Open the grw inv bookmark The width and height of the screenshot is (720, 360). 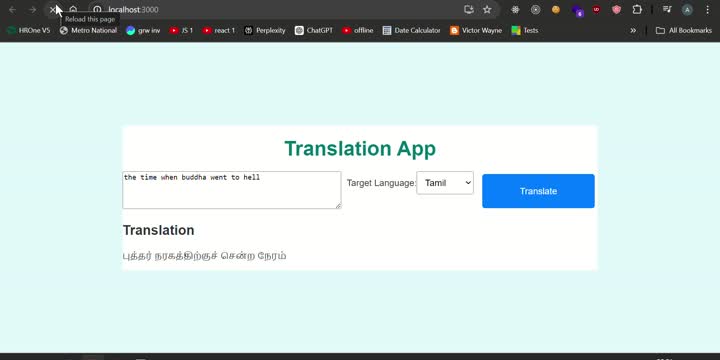click(x=143, y=30)
